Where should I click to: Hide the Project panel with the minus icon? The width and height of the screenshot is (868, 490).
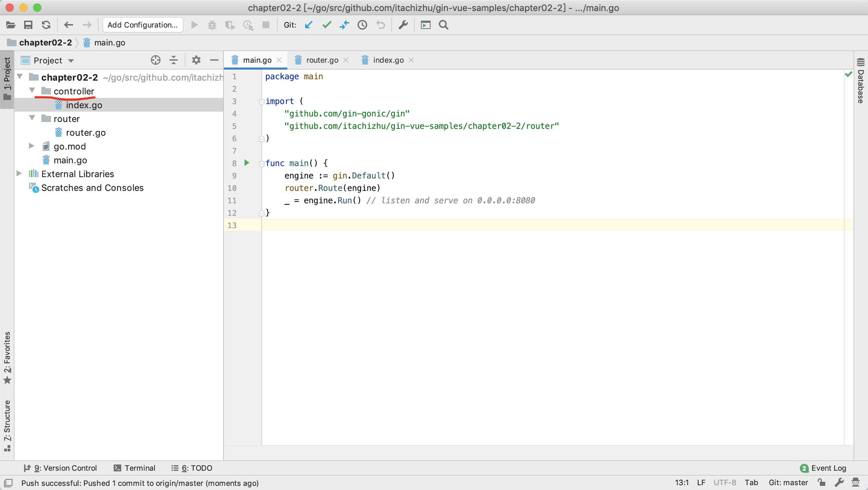[214, 60]
